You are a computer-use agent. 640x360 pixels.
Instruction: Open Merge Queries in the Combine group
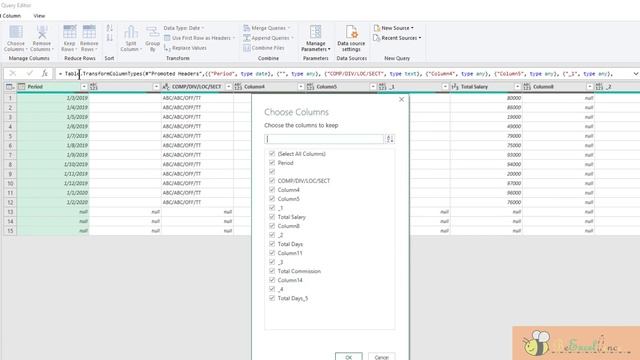[x=267, y=28]
